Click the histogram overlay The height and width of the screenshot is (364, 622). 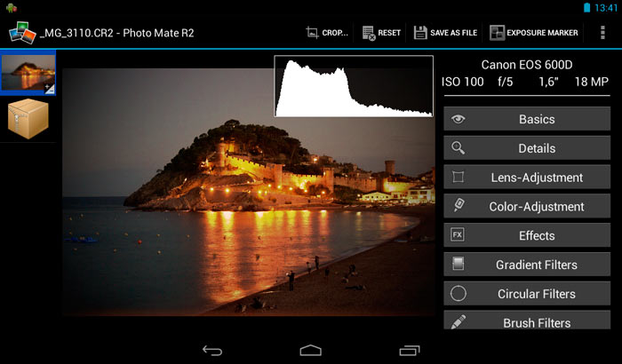354,86
